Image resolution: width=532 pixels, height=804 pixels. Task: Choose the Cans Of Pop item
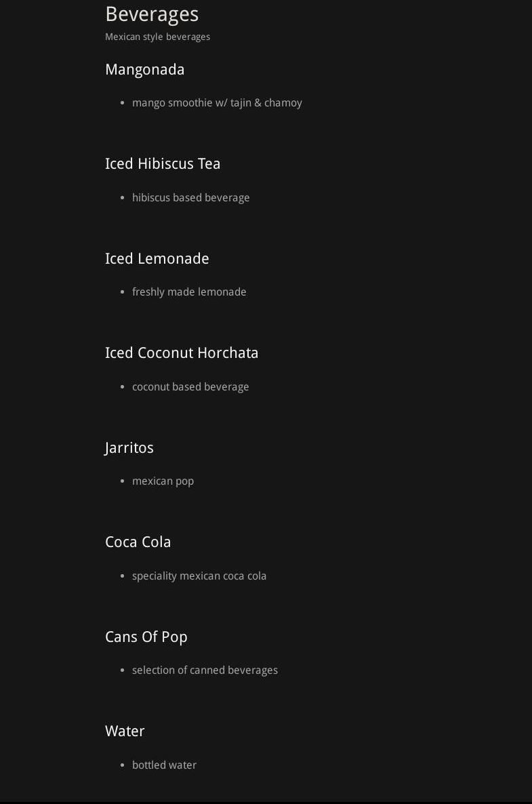(146, 637)
